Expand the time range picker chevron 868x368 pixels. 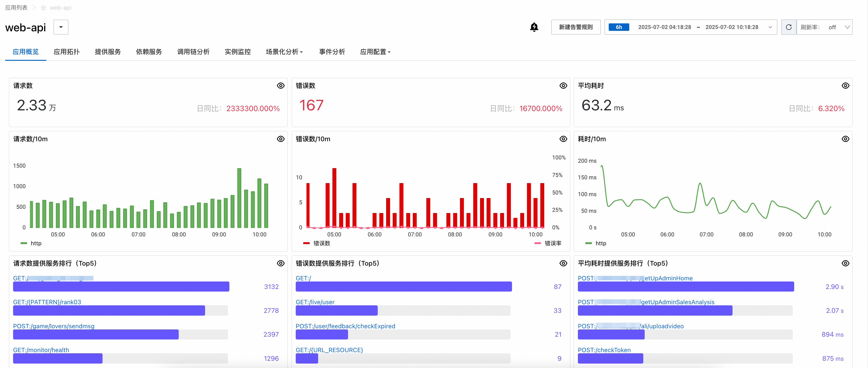click(x=770, y=27)
